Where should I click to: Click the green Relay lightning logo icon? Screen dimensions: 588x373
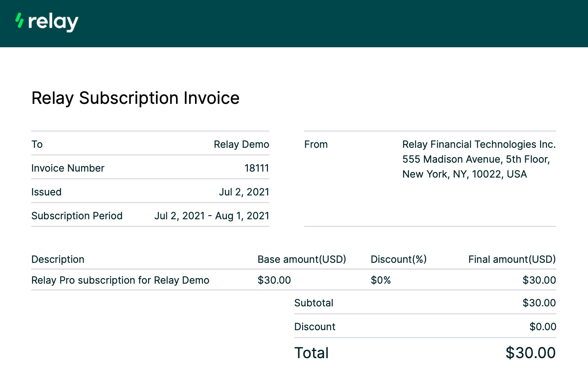tap(19, 20)
